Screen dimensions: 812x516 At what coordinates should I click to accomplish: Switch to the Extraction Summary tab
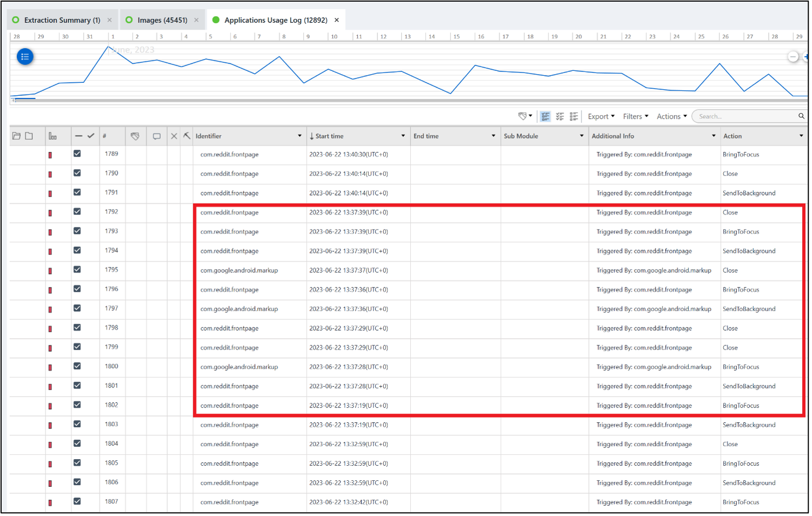pos(62,20)
